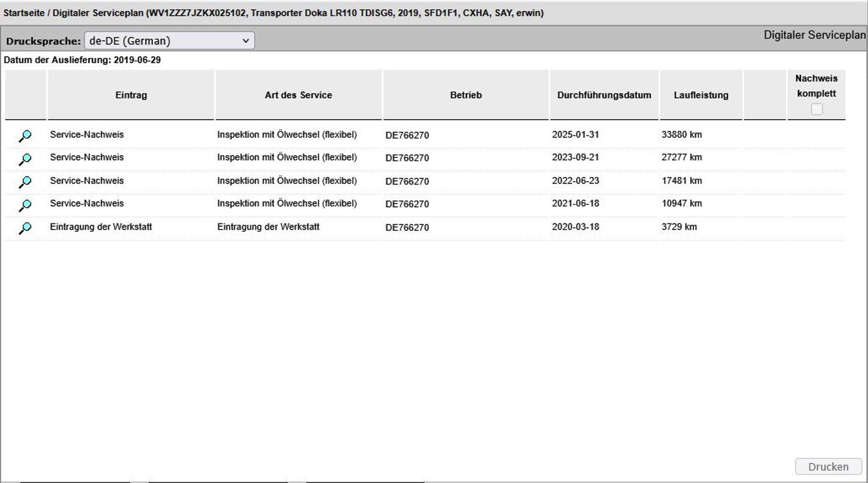This screenshot has width=868, height=483.
Task: Open details for 2025-01-31 service entry
Action: pos(25,136)
